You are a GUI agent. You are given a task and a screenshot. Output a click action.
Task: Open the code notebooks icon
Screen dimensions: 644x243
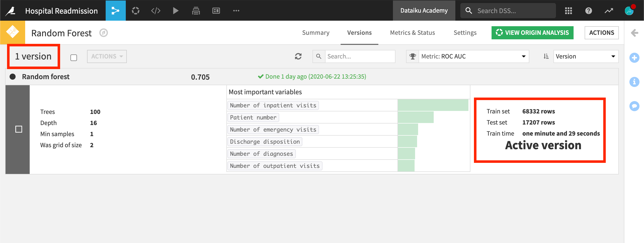[156, 11]
